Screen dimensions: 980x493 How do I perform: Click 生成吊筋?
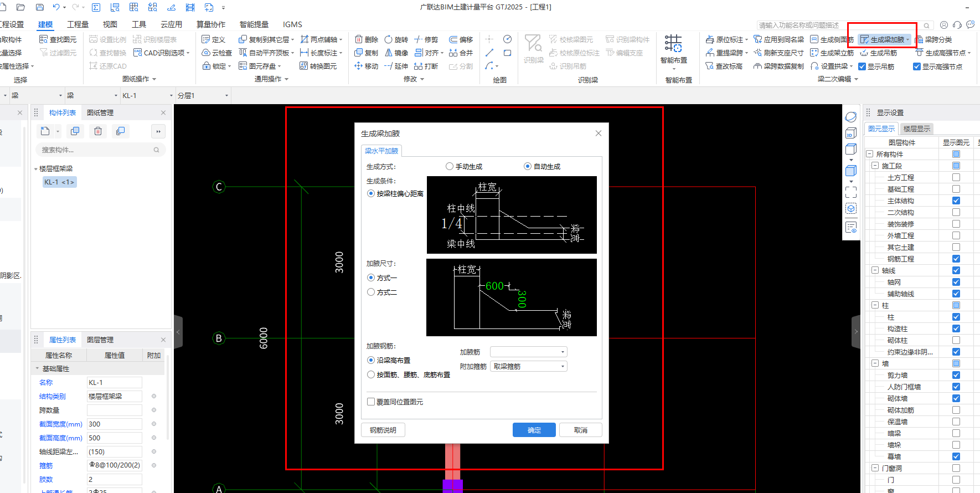tap(878, 53)
